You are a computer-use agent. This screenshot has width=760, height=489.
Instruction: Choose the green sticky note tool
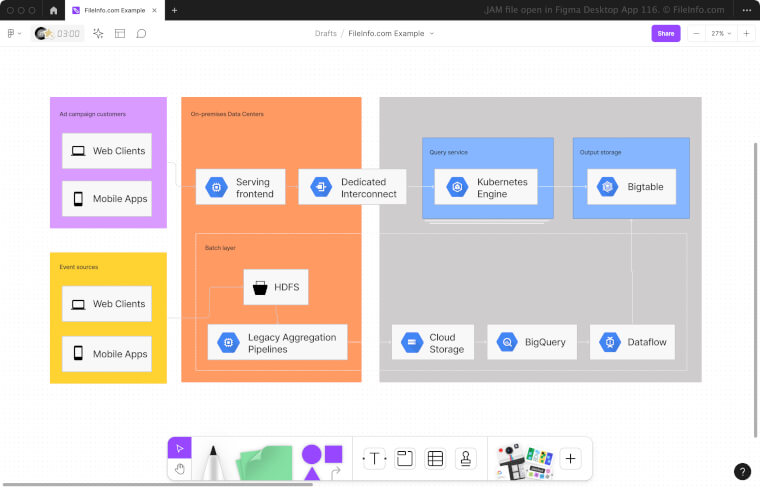[264, 463]
